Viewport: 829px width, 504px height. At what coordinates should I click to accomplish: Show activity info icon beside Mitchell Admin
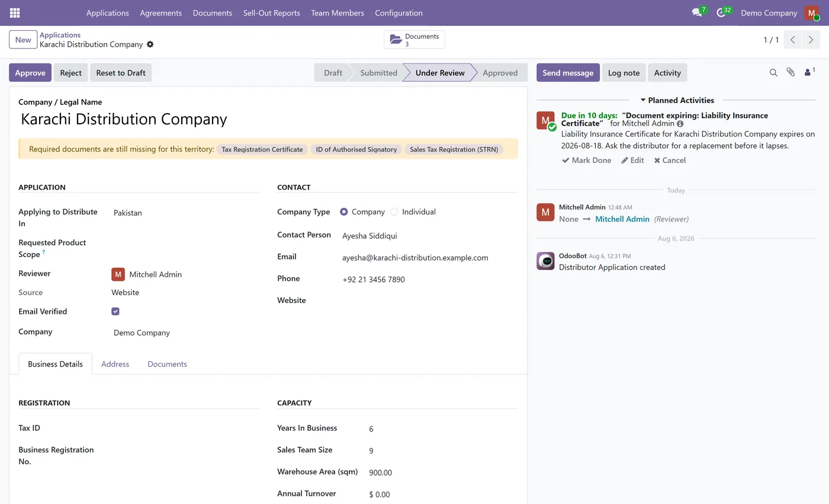point(680,124)
